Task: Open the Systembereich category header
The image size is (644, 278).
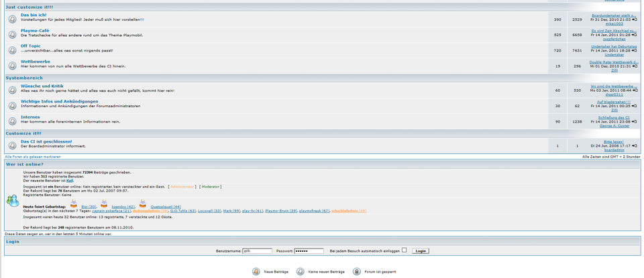Action: (x=24, y=78)
